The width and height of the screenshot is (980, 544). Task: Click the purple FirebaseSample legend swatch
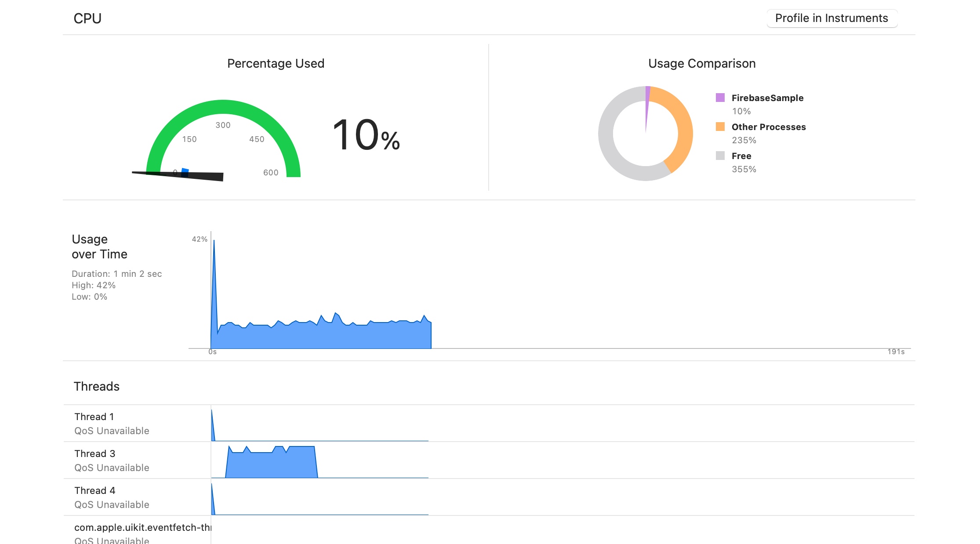720,98
